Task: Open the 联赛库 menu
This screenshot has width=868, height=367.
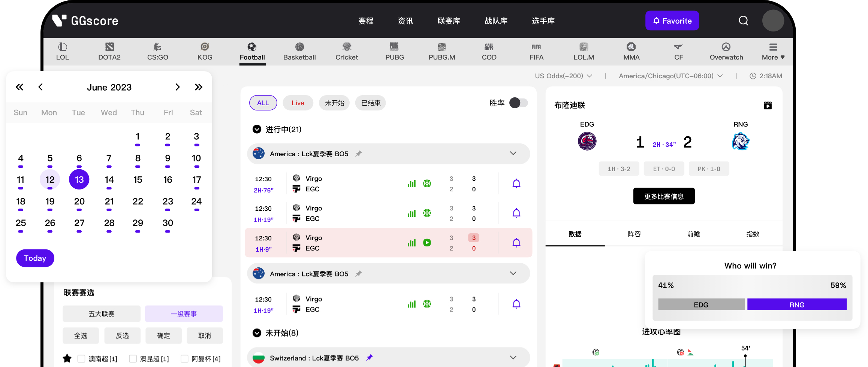Action: (449, 21)
